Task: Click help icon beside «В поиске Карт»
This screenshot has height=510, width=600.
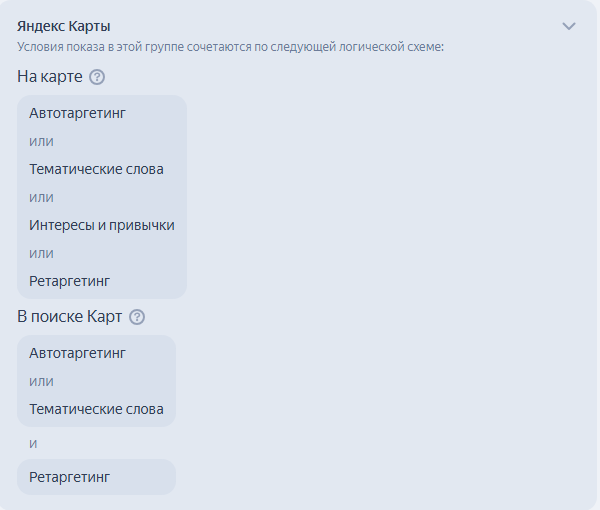Action: tap(137, 317)
